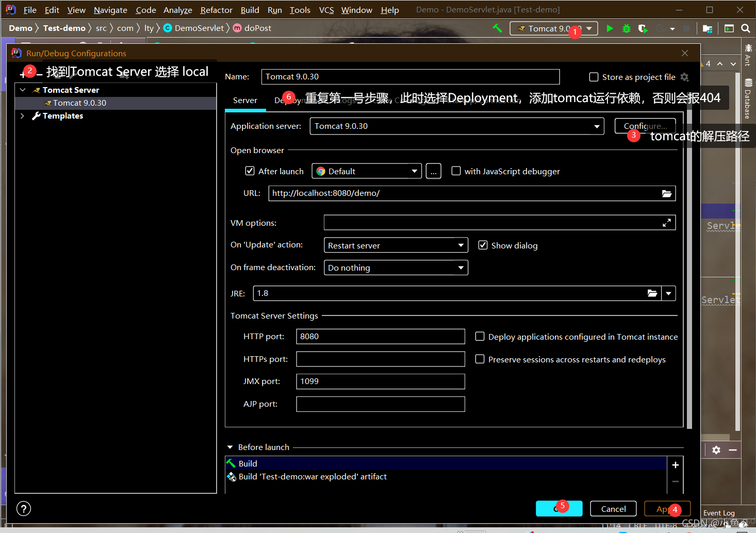Open the Build menu

(250, 10)
